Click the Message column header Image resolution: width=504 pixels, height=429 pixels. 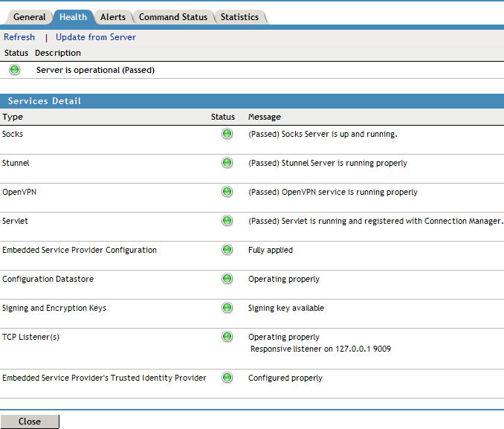(264, 117)
